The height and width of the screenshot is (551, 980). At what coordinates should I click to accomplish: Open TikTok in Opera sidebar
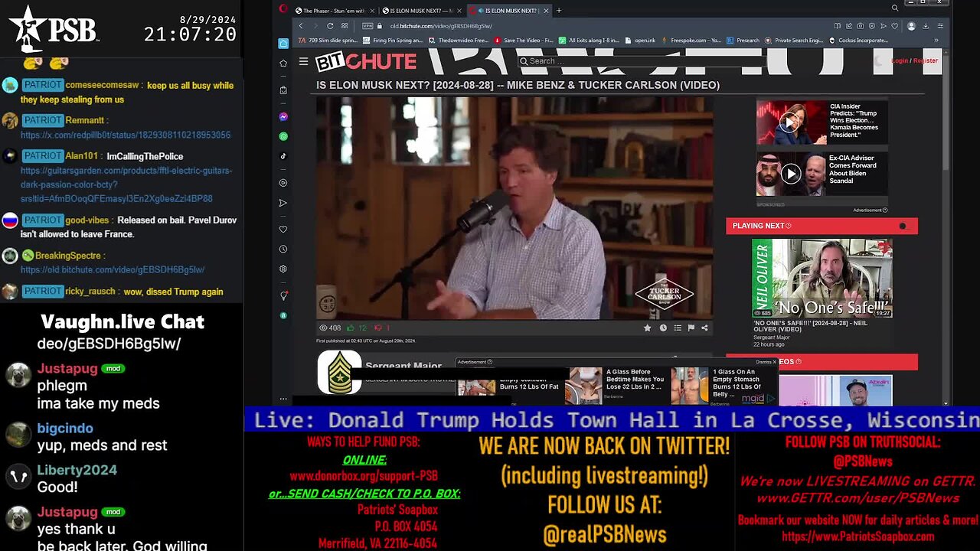283,156
